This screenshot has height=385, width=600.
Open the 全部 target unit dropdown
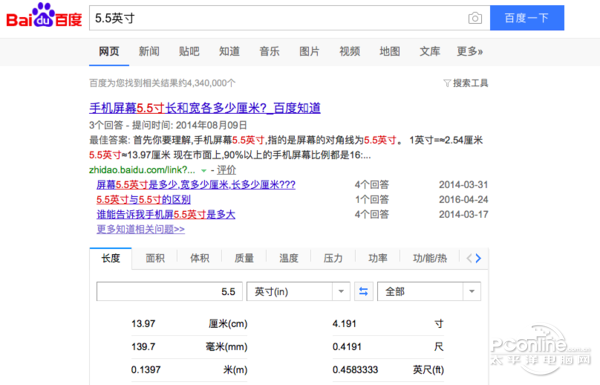click(429, 292)
